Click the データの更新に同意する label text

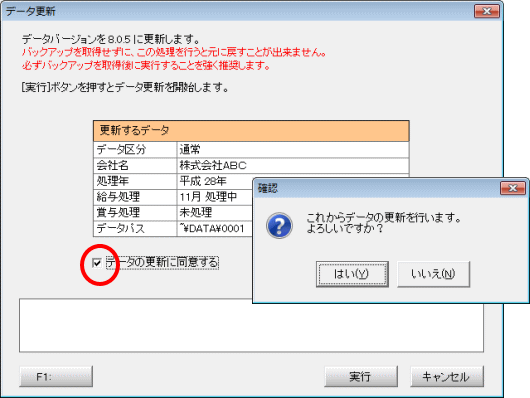click(162, 263)
